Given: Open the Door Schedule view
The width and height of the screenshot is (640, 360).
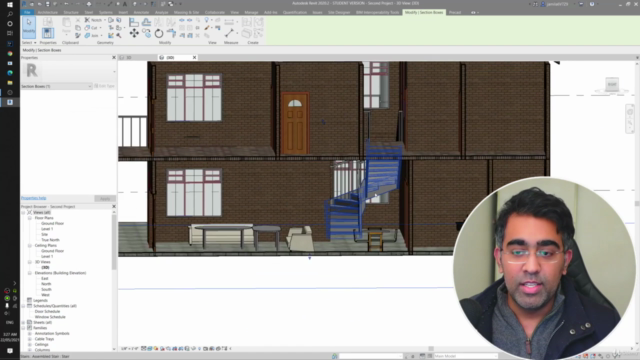Looking at the screenshot, I should click(x=47, y=311).
